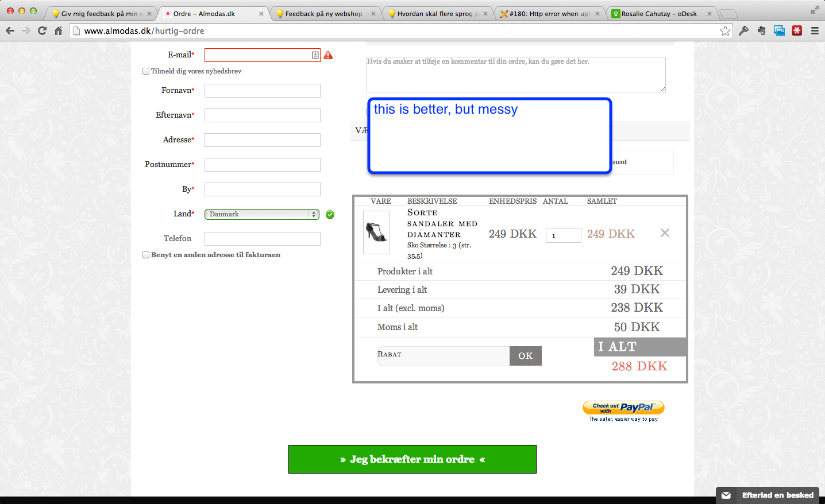Click the sandal product thumbnail image
This screenshot has width=825, height=504.
pos(376,232)
